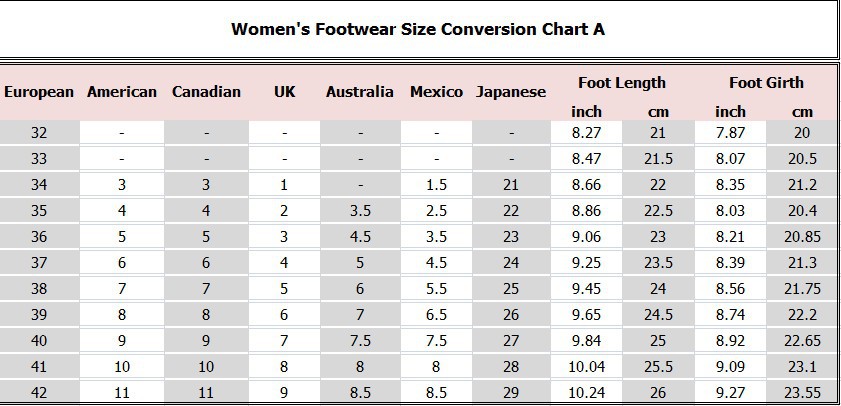This screenshot has width=841, height=406.
Task: Click the Mexico column header
Action: 436,92
